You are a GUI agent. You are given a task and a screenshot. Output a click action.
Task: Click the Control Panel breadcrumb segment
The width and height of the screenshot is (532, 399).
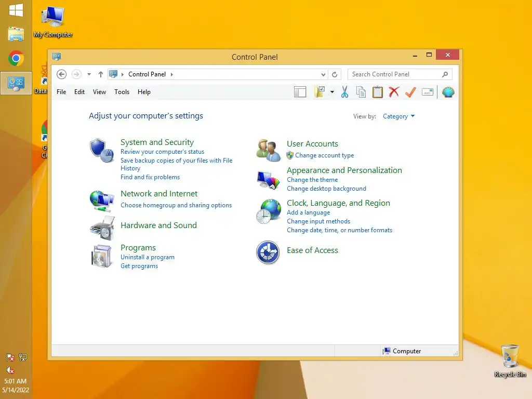pos(147,74)
